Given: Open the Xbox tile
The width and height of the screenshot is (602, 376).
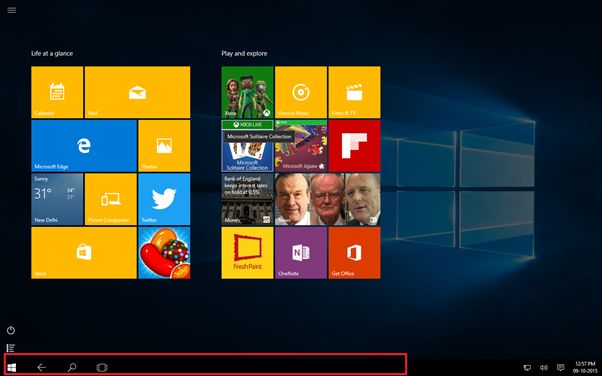Looking at the screenshot, I should pos(248,92).
